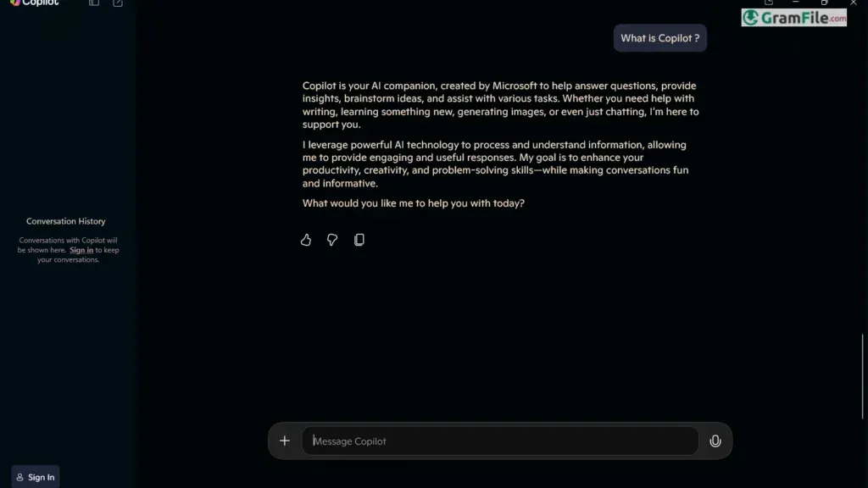Start a new chat with the compose icon
Screen dimensions: 868x488
(118, 3)
